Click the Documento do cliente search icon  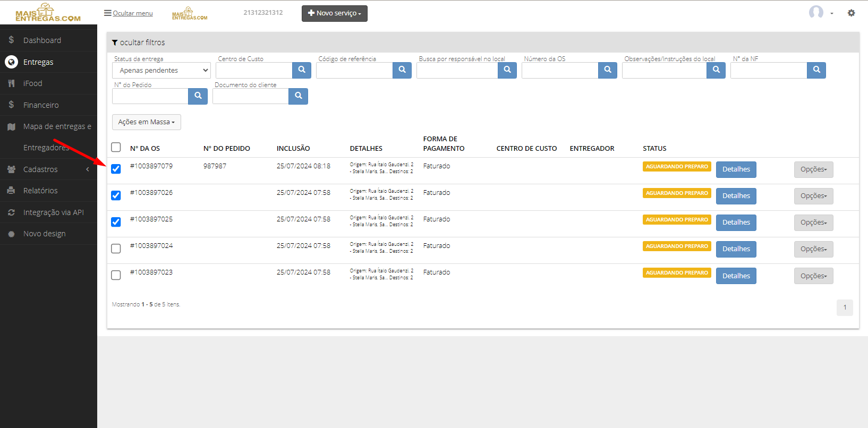coord(299,96)
